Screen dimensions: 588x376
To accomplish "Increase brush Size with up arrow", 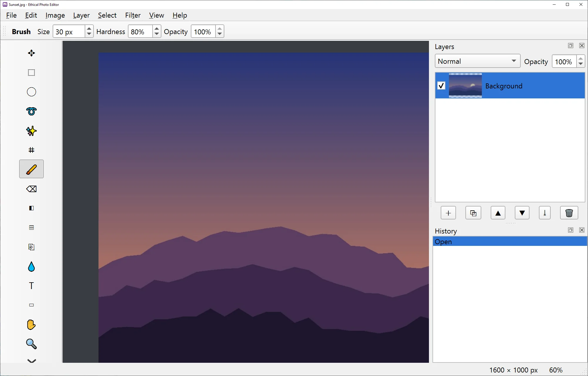I will pyautogui.click(x=89, y=28).
